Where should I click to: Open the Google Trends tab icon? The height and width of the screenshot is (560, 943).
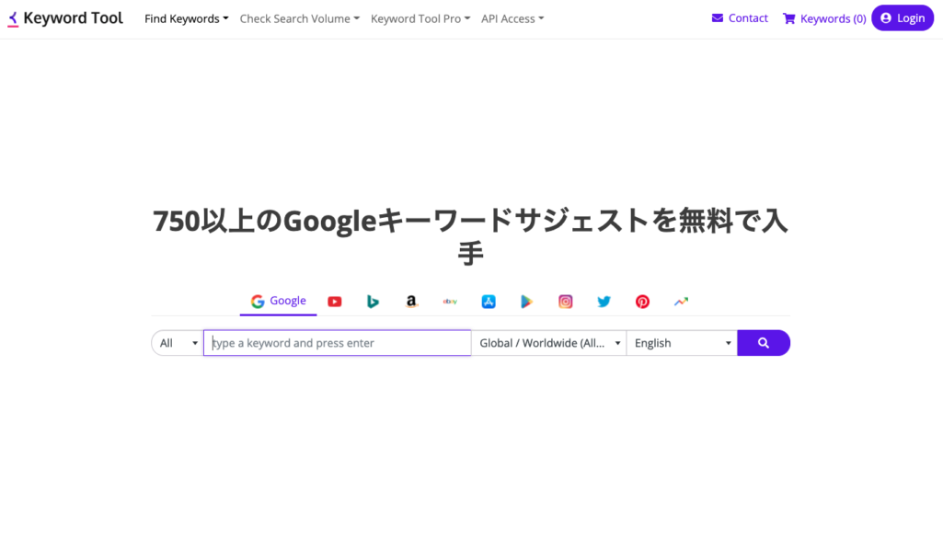681,301
